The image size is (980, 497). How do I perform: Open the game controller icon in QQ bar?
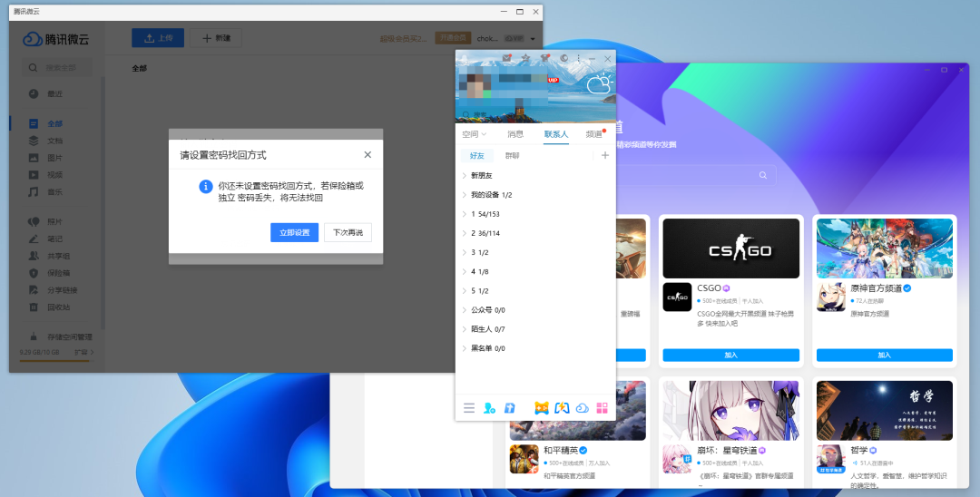pyautogui.click(x=541, y=408)
